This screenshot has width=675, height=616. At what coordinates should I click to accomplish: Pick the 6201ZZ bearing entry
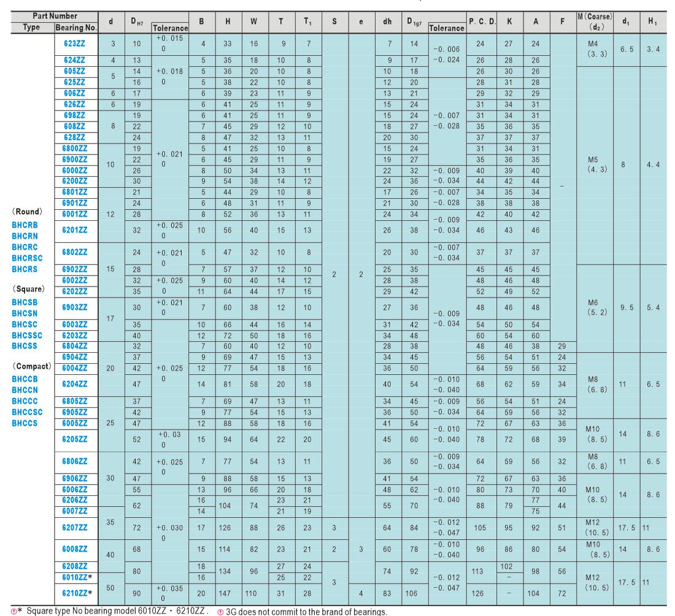74,230
